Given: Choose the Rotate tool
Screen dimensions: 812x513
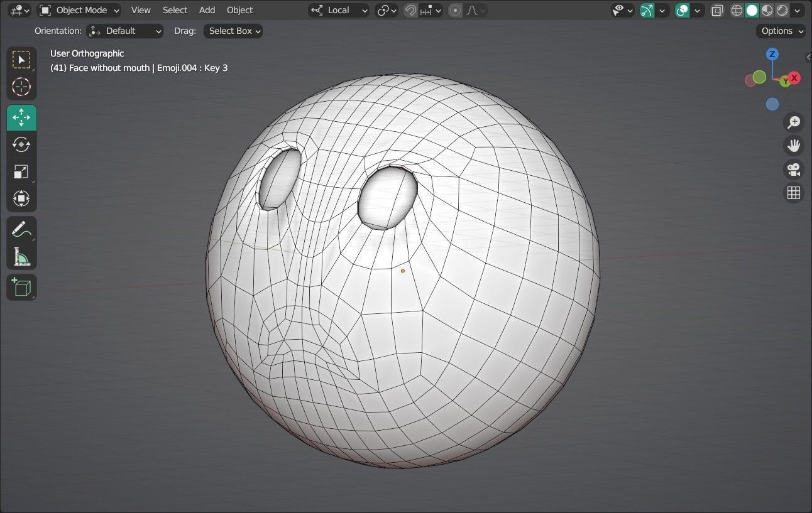Looking at the screenshot, I should (x=21, y=144).
